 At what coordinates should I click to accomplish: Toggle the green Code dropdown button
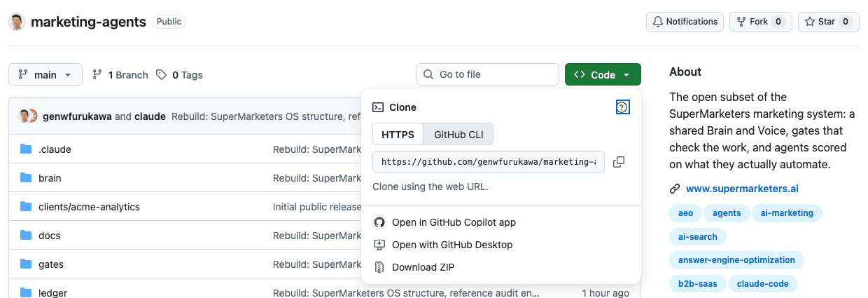point(603,75)
